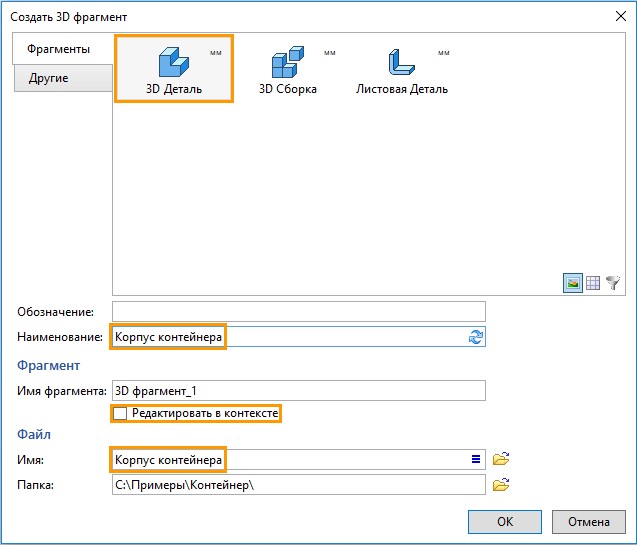Screen dimensions: 637x545
Task: Close the Создать 3D фрагмент dialog
Action: [620, 16]
